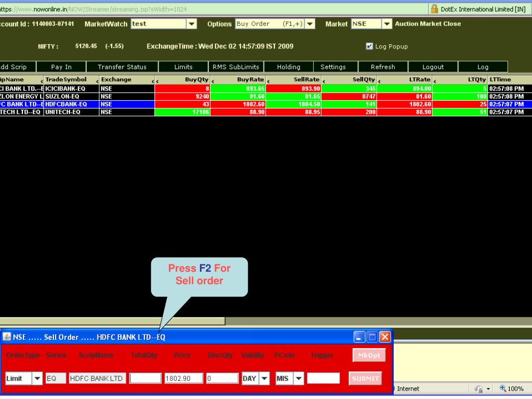532x399 pixels.
Task: Click Unitech buy quantity 17106
Action: [182, 112]
